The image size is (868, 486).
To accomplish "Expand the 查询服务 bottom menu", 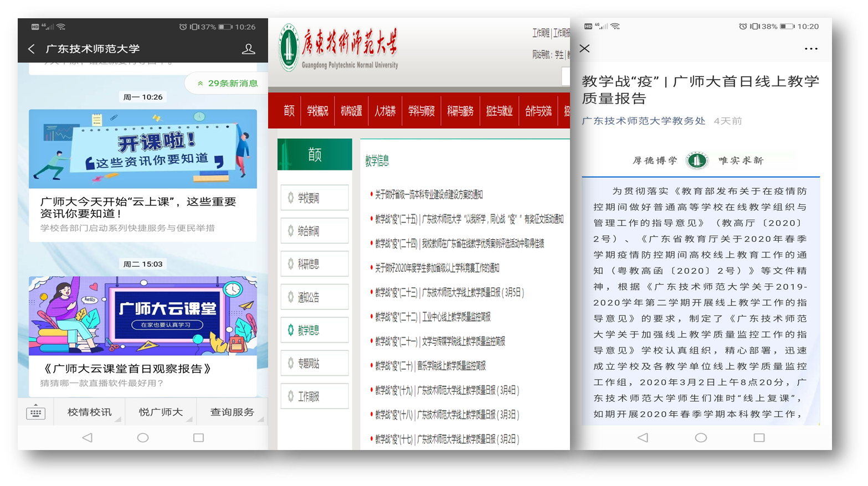I will [x=232, y=412].
